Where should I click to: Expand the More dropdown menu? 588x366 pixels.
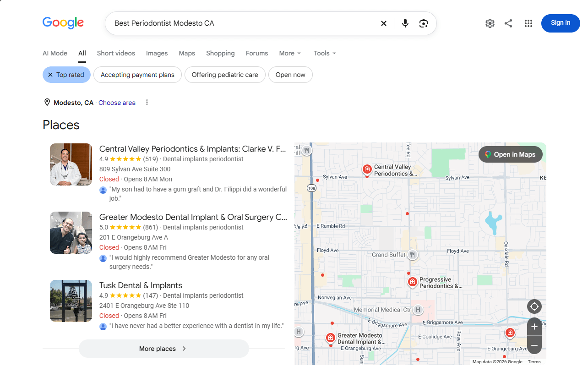point(290,53)
